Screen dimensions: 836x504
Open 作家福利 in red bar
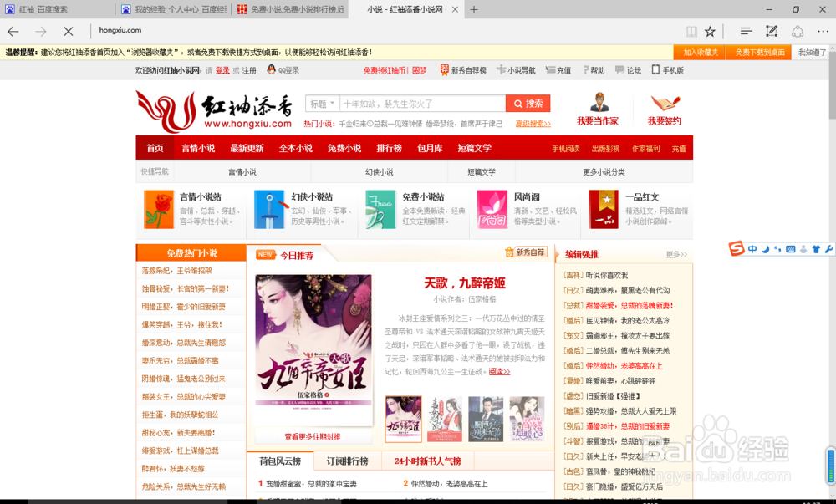645,149
